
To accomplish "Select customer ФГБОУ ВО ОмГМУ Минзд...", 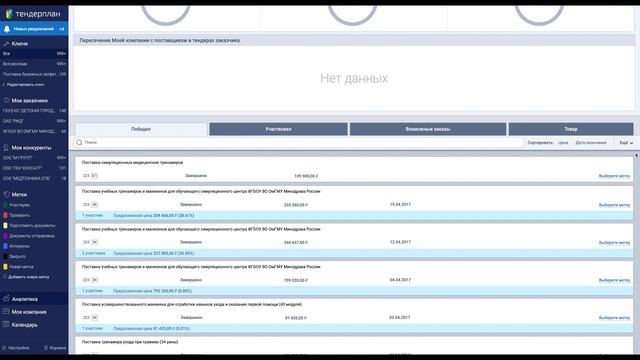I will [x=34, y=131].
